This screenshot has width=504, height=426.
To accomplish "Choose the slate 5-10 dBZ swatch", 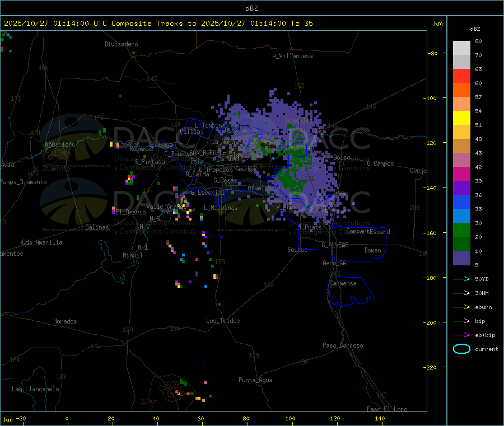I will coord(461,258).
